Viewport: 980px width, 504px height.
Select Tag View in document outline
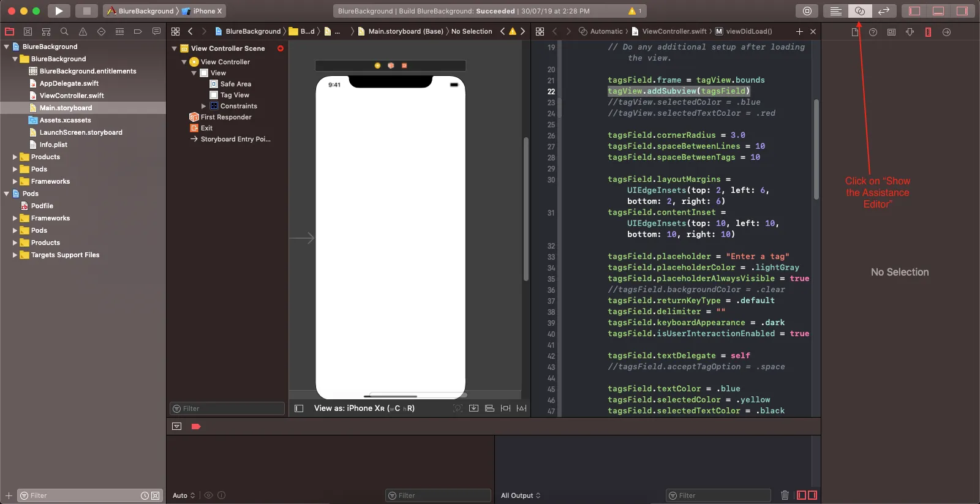235,95
